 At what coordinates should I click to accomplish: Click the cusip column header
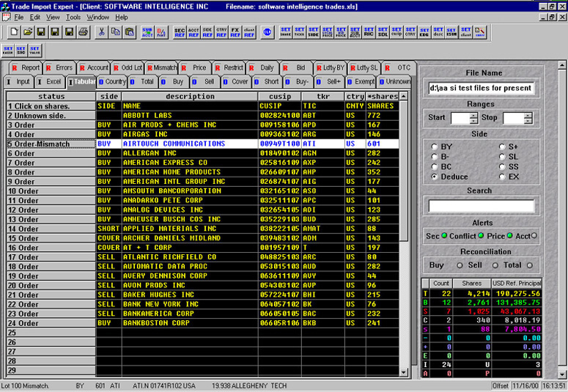pos(280,97)
